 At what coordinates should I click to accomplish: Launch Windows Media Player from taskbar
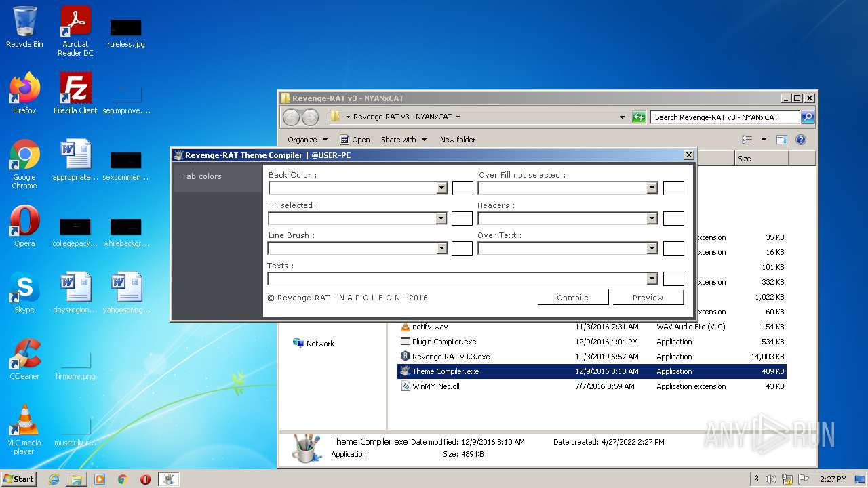pyautogui.click(x=100, y=479)
